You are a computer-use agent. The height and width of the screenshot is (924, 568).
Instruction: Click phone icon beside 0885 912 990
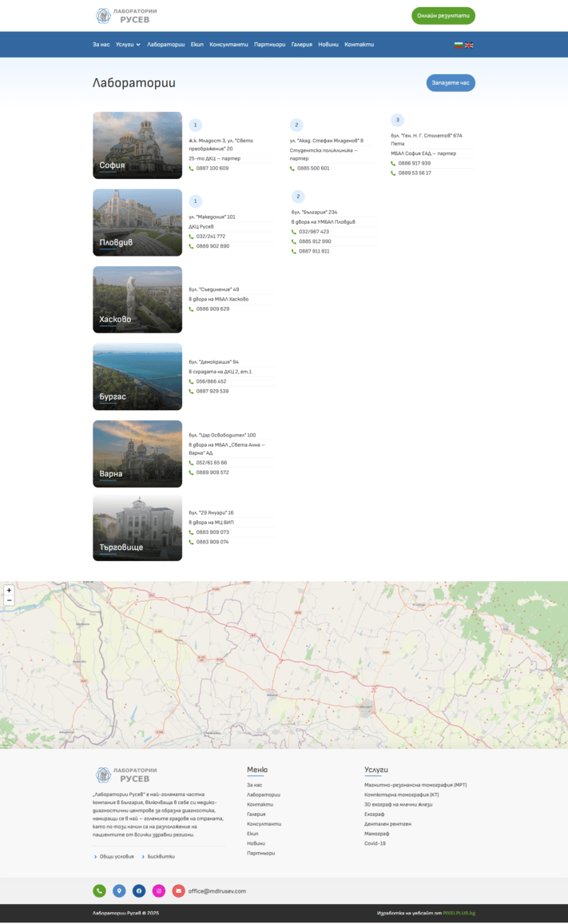293,241
